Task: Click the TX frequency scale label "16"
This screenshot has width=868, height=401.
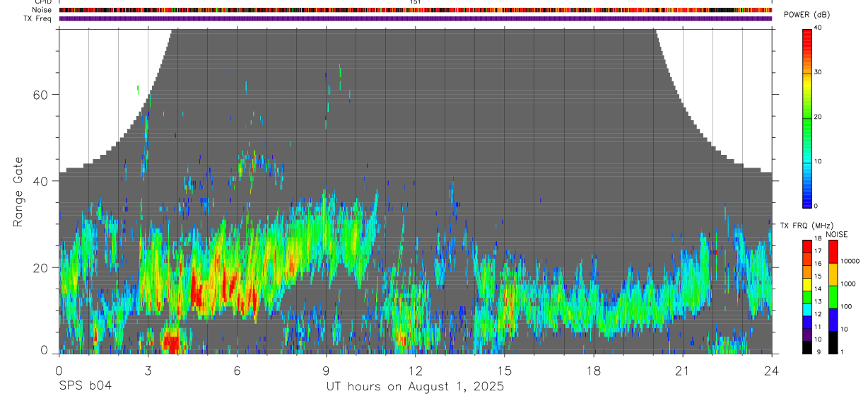Action: (x=819, y=264)
